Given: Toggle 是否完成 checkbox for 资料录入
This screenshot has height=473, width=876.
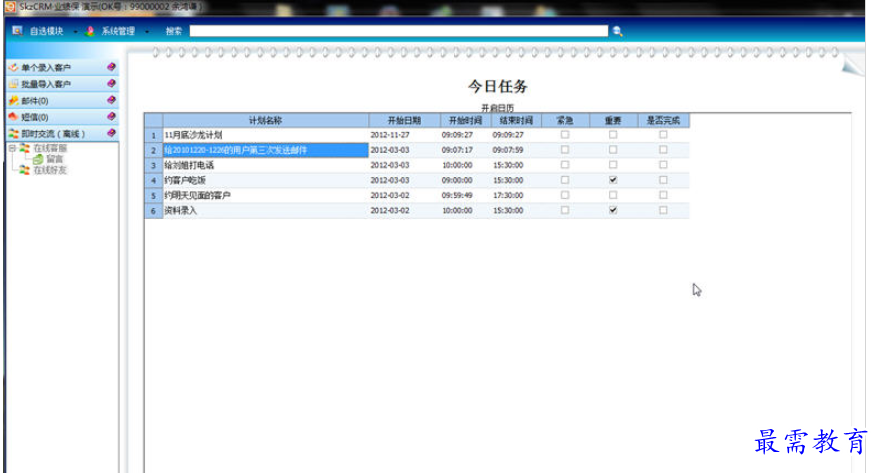Looking at the screenshot, I should click(x=663, y=210).
